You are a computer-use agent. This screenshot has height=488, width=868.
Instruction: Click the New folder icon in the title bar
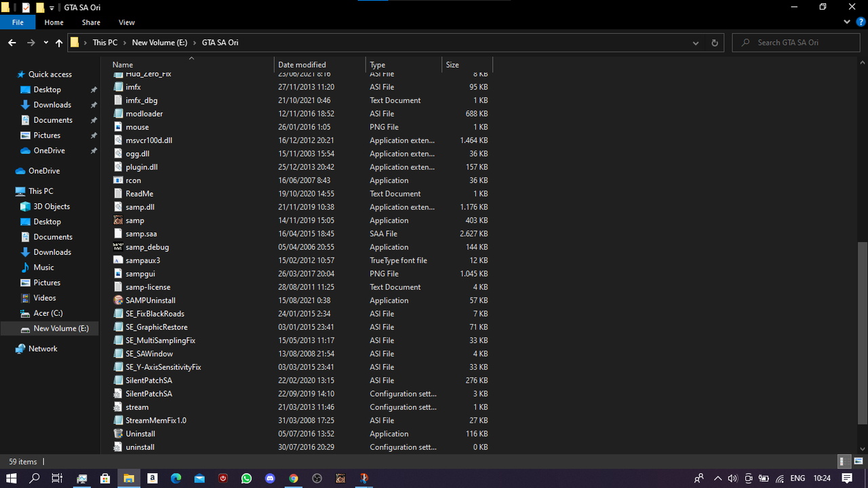(x=40, y=7)
